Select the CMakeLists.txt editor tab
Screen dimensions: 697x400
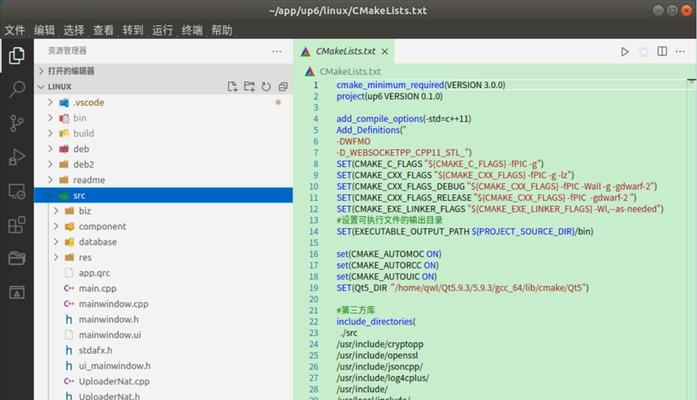point(344,52)
